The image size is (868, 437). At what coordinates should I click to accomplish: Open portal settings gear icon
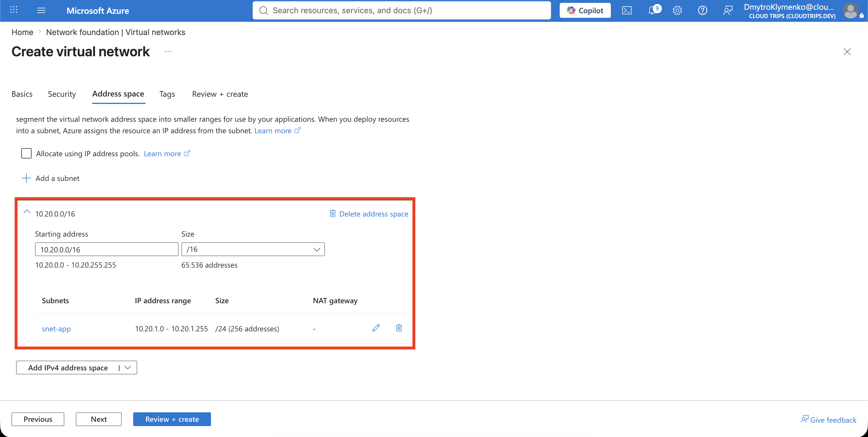[x=677, y=10]
